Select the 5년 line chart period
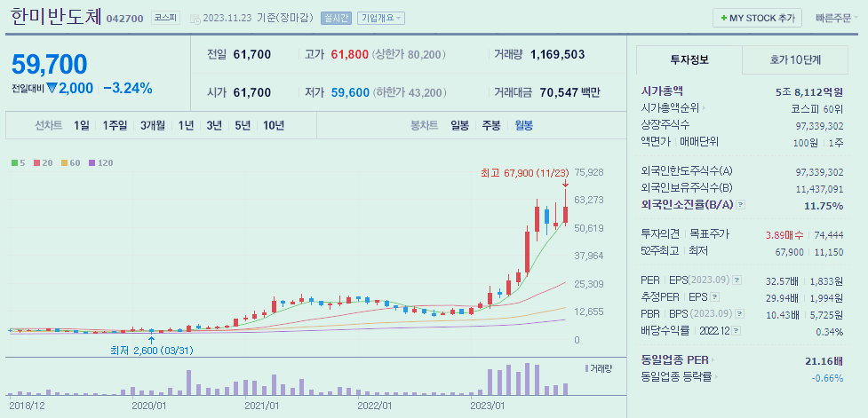The image size is (868, 418). point(243,125)
